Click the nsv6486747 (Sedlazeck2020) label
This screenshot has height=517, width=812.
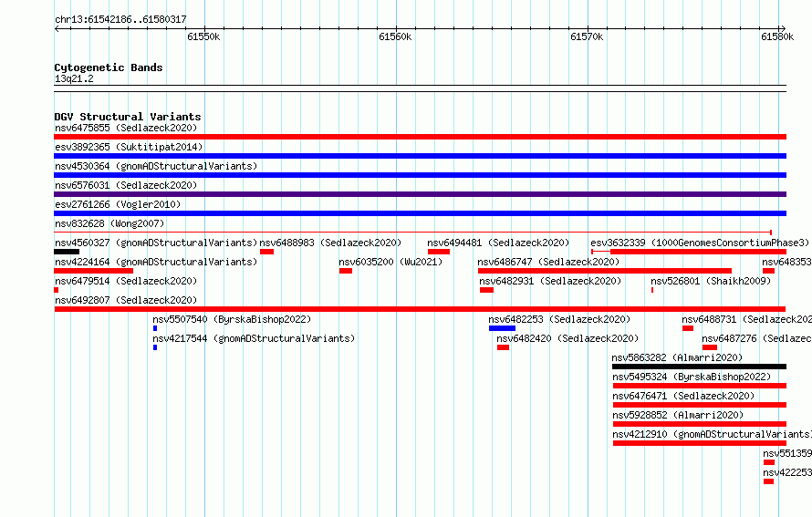(548, 262)
